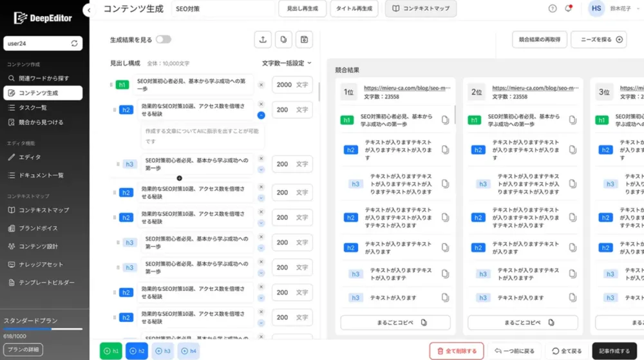This screenshot has height=360, width=644.
Task: Copy the first h3 heading in 1位 competitor card
Action: pyautogui.click(x=445, y=184)
